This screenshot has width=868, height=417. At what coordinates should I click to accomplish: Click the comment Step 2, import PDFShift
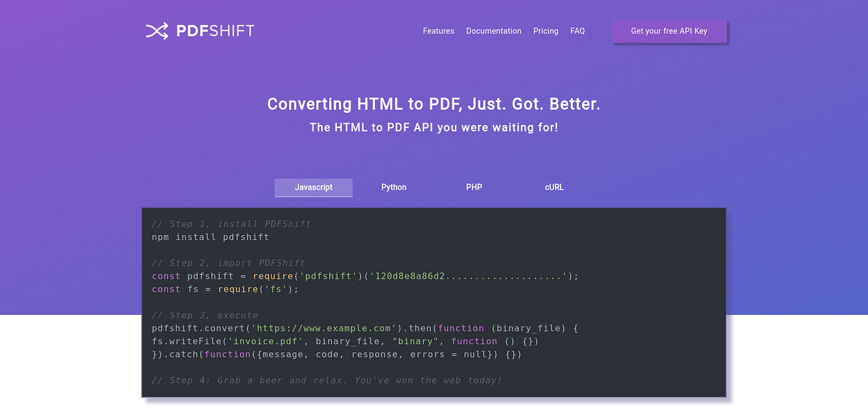[228, 263]
